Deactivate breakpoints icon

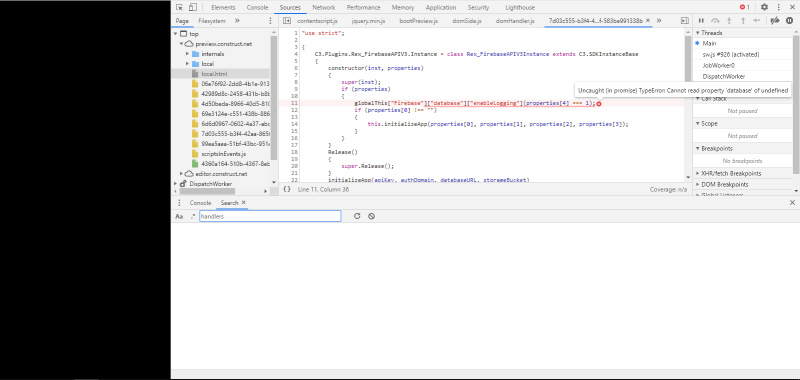[x=775, y=21]
